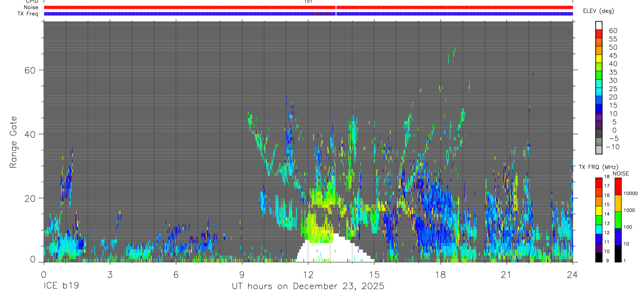
Task: Click the blue TX Freq bar above the plot
Action: coord(308,14)
